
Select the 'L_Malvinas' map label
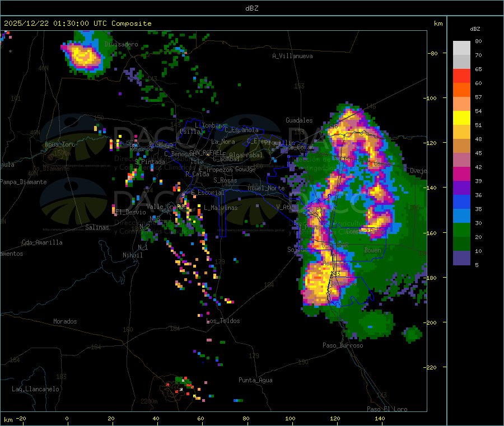(x=221, y=208)
